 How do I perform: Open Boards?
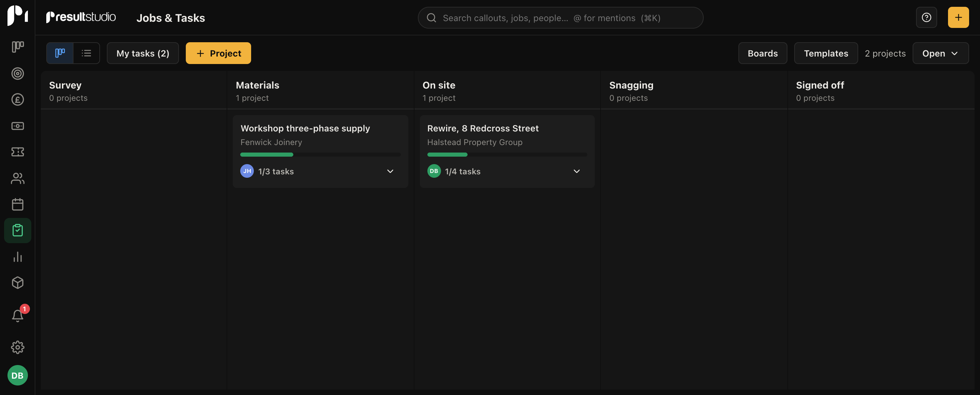coord(762,53)
